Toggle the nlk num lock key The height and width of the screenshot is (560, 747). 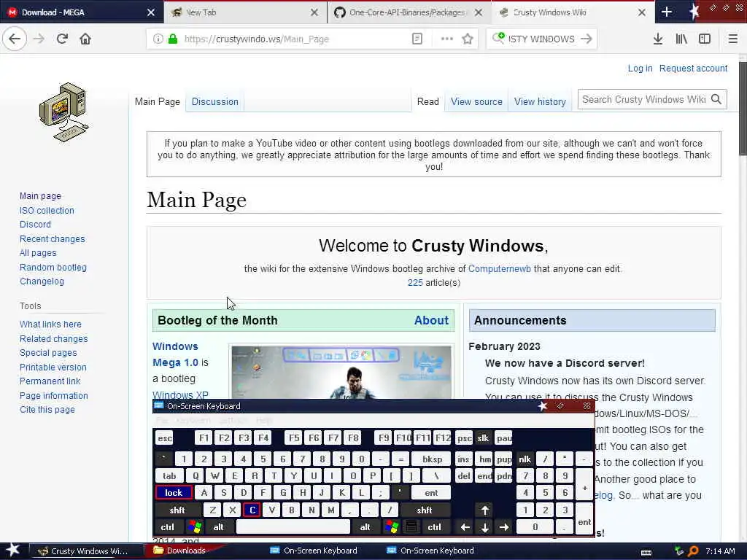tap(525, 459)
